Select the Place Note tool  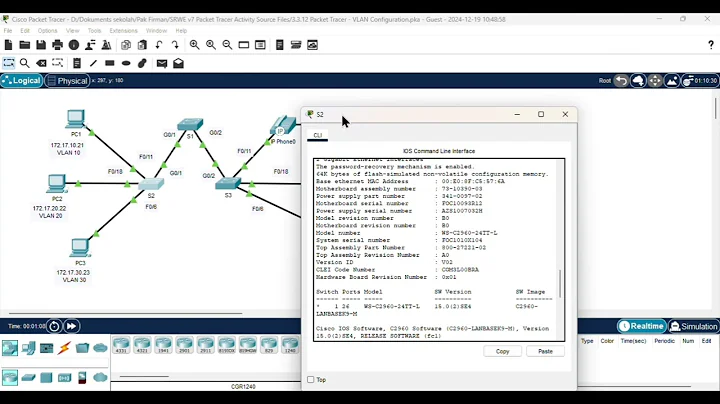click(x=77, y=63)
